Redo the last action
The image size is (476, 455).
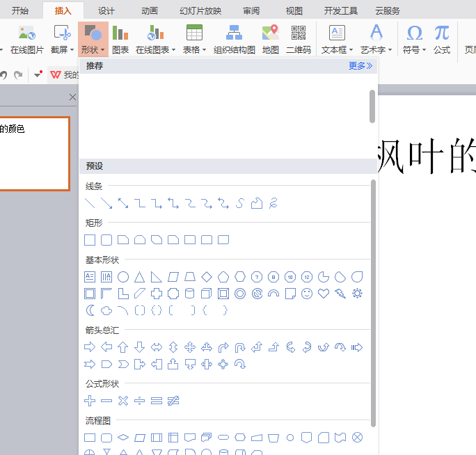(18, 74)
